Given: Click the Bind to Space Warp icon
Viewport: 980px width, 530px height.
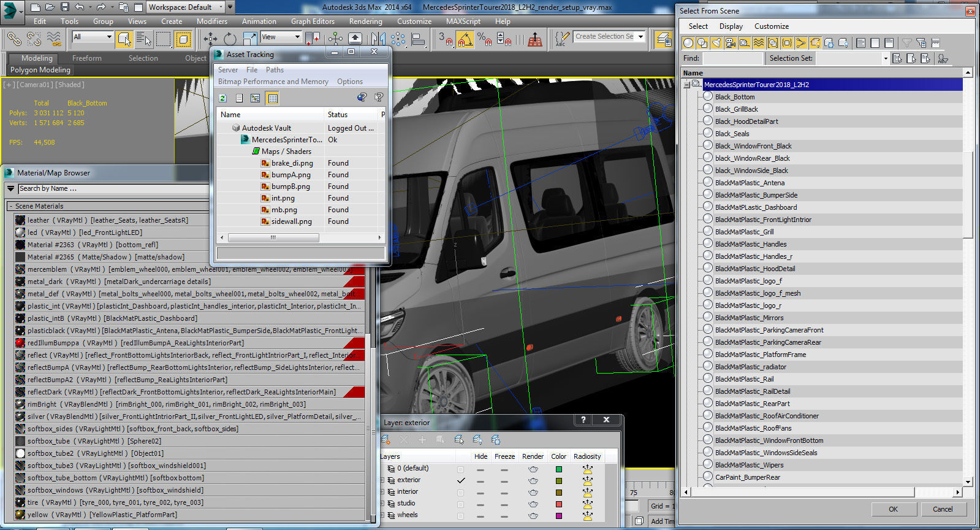Looking at the screenshot, I should 54,39.
